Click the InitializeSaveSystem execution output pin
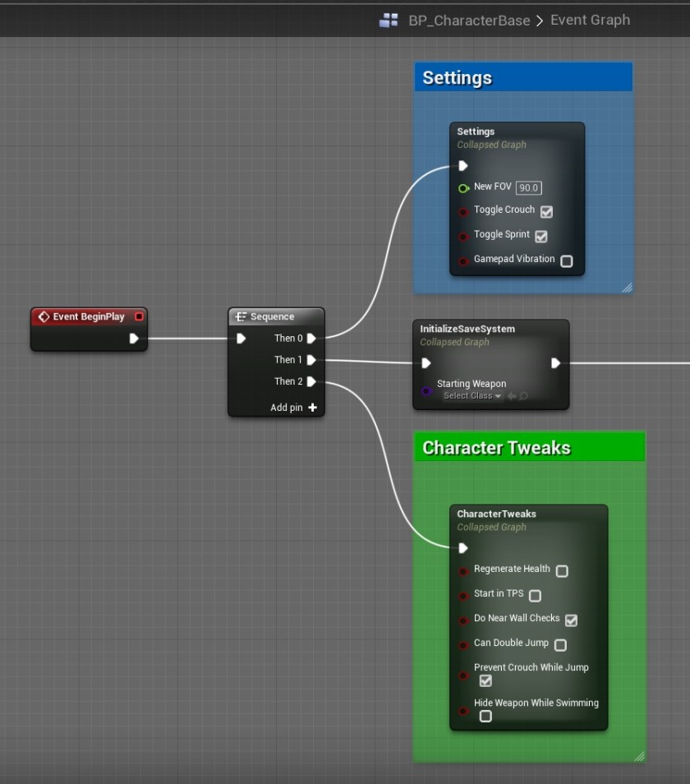The width and height of the screenshot is (690, 784). tap(555, 362)
